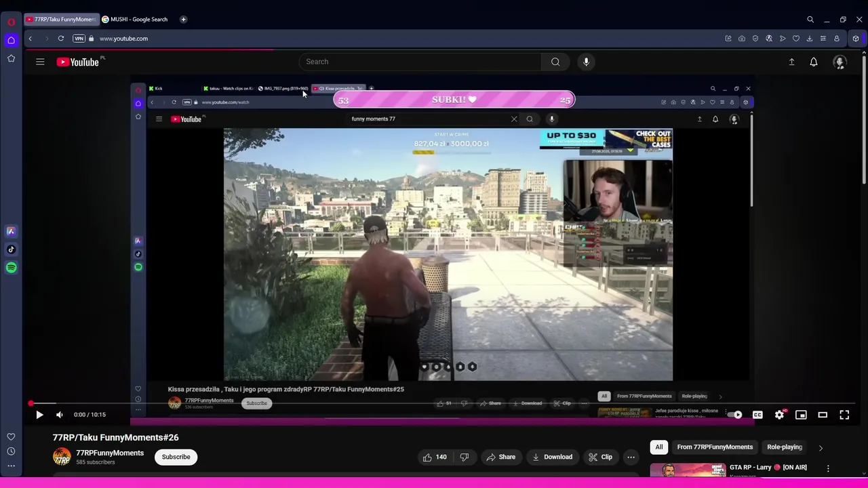This screenshot has width=868, height=488.
Task: Mute the video with the speaker icon
Action: coord(60,415)
